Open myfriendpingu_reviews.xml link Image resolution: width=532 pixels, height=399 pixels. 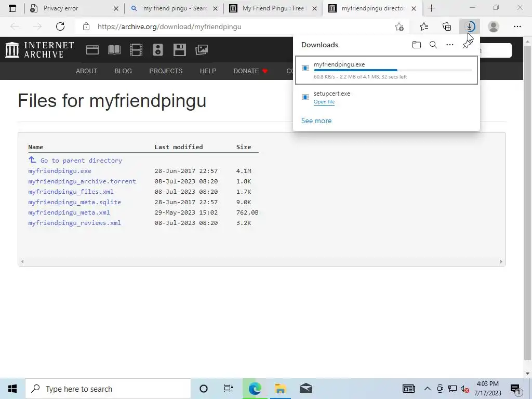[x=75, y=223]
